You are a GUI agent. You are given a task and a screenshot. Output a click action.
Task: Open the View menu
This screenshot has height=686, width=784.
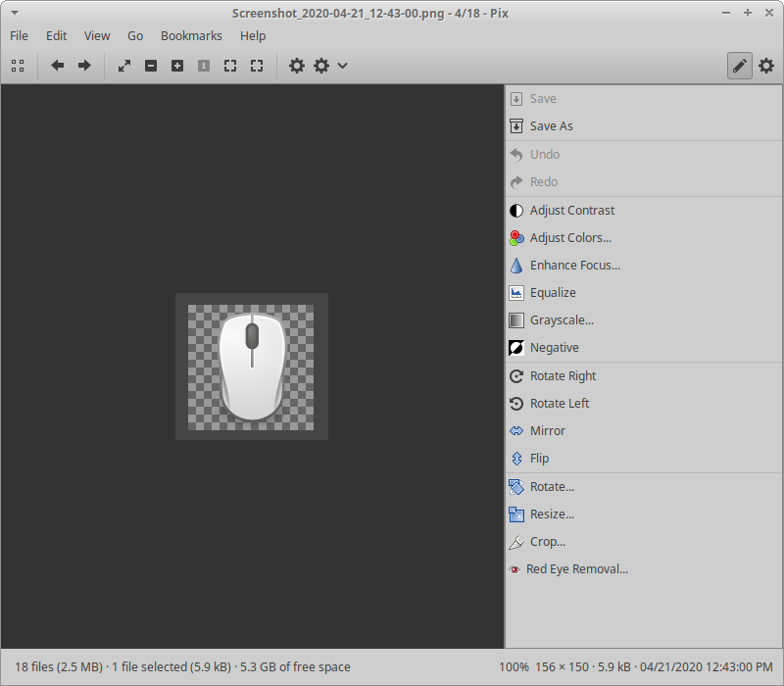97,35
